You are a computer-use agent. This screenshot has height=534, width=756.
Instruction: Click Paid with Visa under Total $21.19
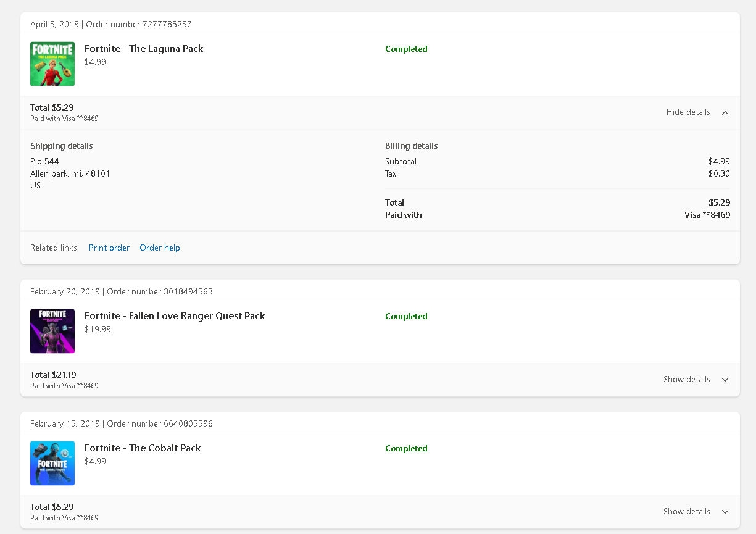[64, 386]
